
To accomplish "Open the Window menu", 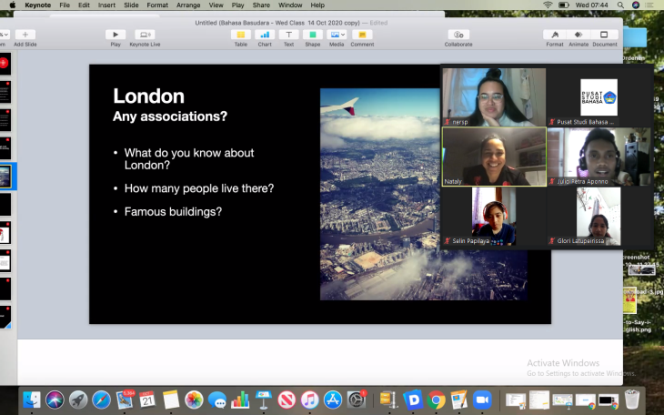I will [290, 5].
